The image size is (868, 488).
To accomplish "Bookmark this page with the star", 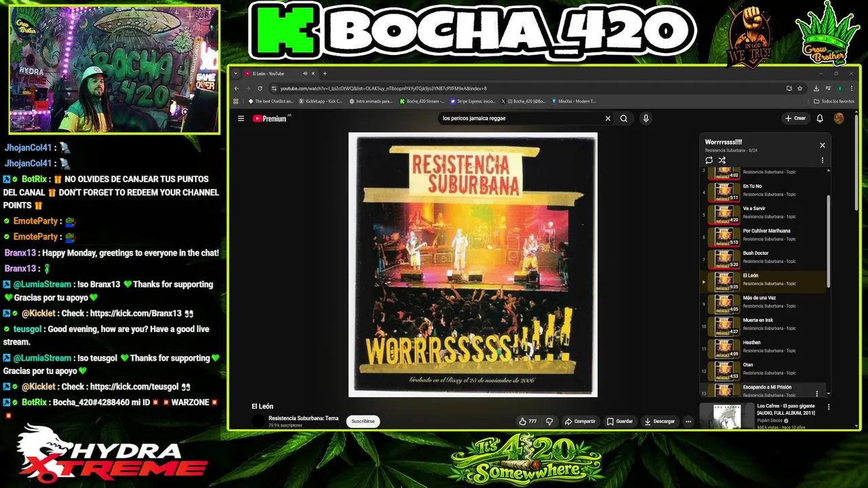I will click(800, 88).
